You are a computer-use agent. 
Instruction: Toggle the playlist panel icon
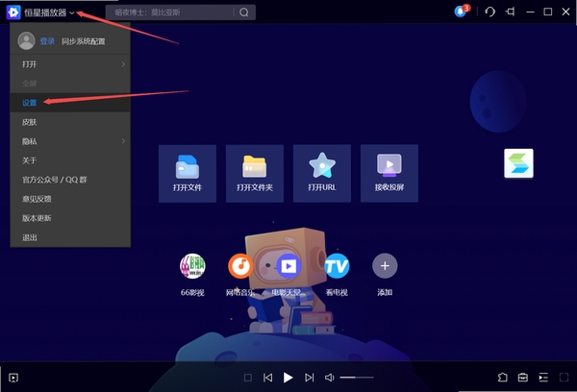[x=543, y=378]
